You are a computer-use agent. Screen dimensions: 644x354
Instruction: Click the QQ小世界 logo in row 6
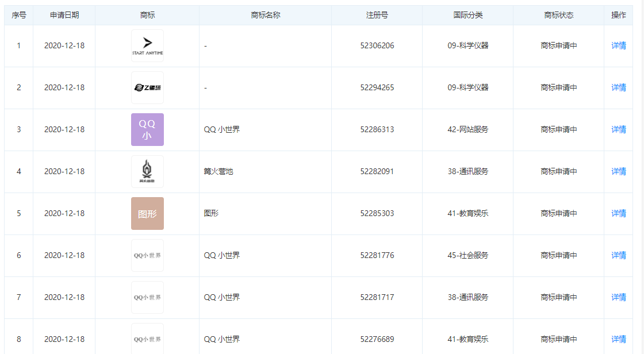pyautogui.click(x=147, y=256)
